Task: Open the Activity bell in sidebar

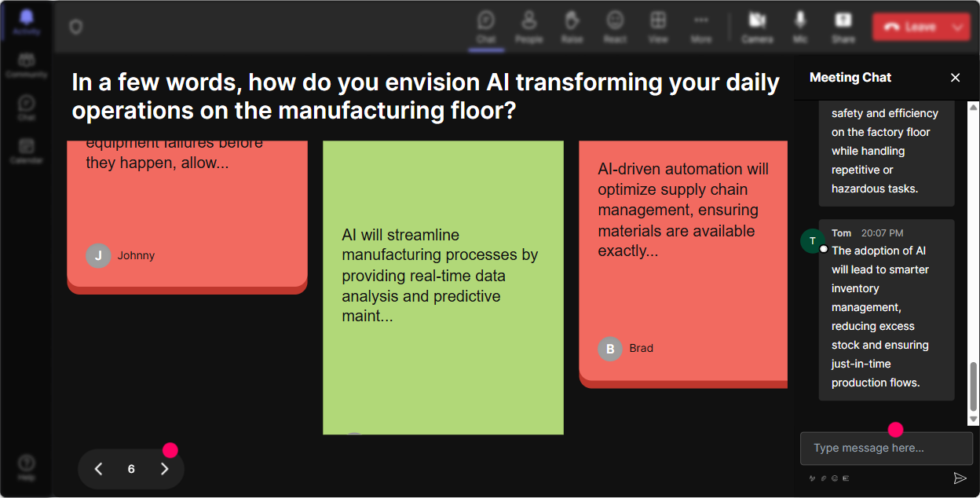Action: 27,22
